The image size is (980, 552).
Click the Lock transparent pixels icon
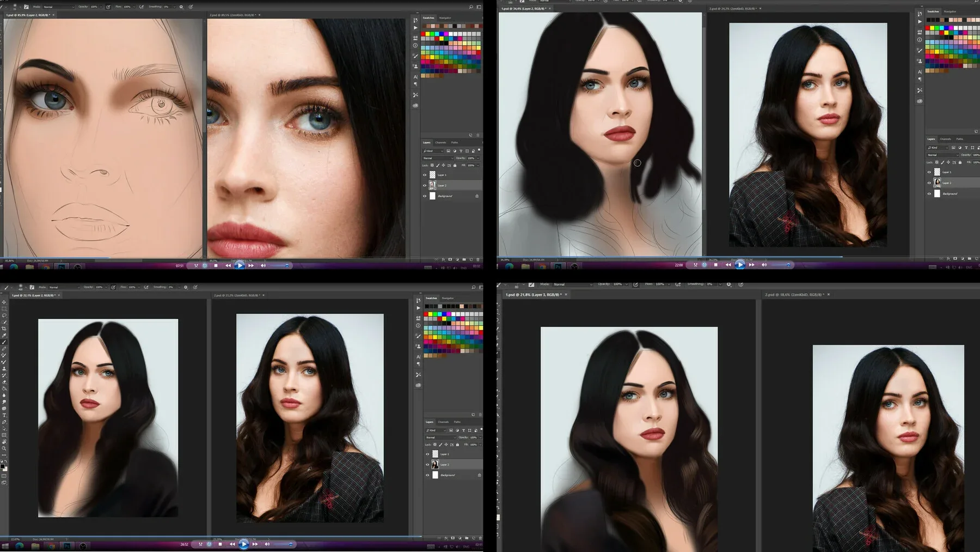coord(436,445)
